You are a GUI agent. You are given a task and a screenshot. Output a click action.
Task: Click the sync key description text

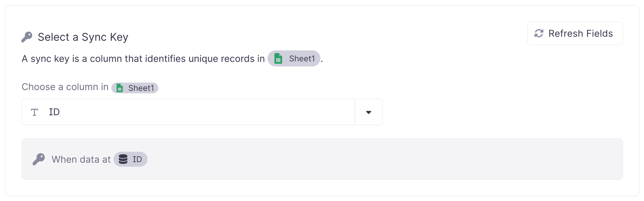(143, 58)
